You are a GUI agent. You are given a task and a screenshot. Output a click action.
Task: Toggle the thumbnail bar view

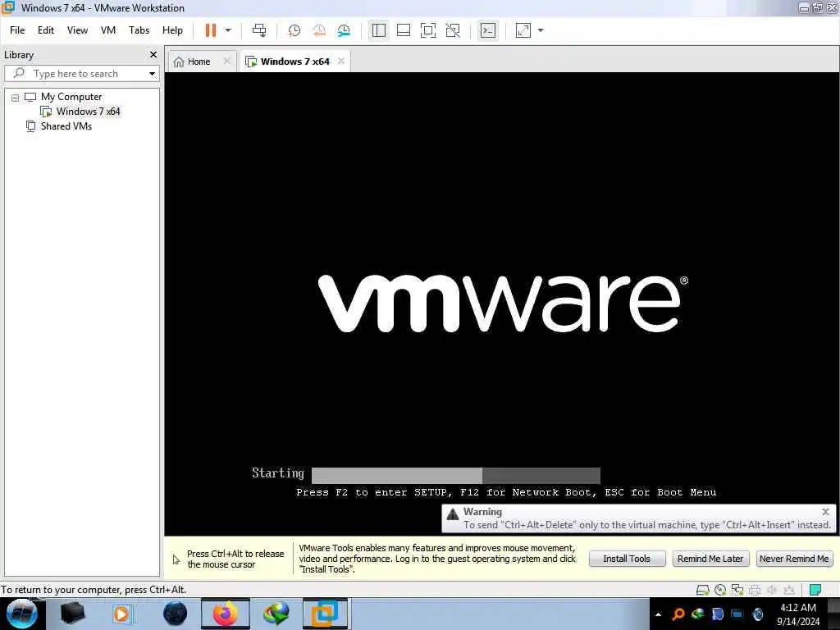coord(404,30)
